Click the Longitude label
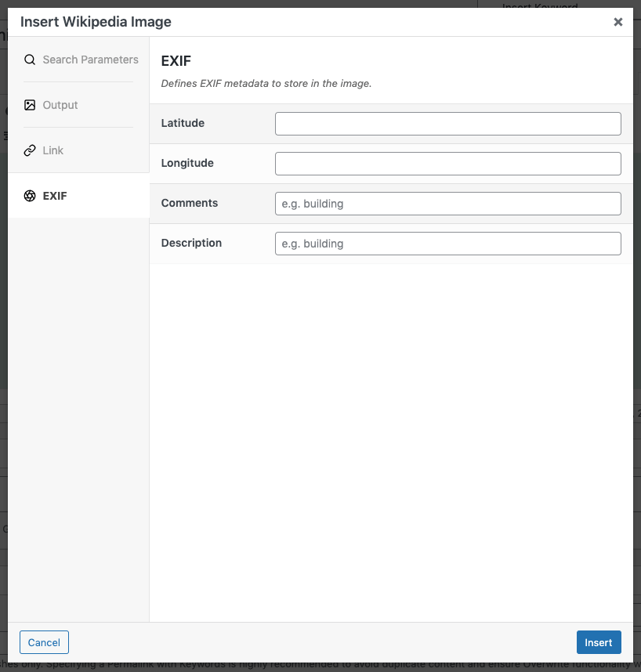 tap(187, 163)
